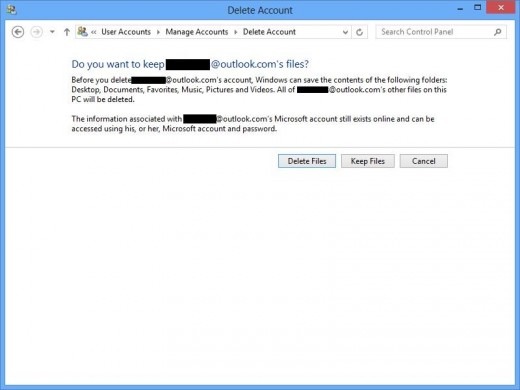The image size is (520, 390).
Task: Click the User Accounts icon in address bar
Action: pos(82,32)
